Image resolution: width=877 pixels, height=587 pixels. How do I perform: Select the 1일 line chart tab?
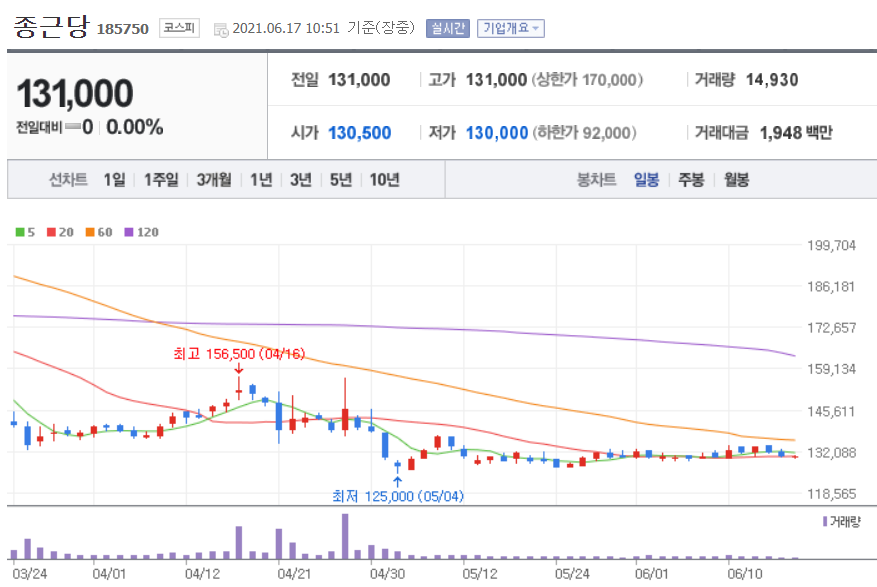tap(114, 179)
